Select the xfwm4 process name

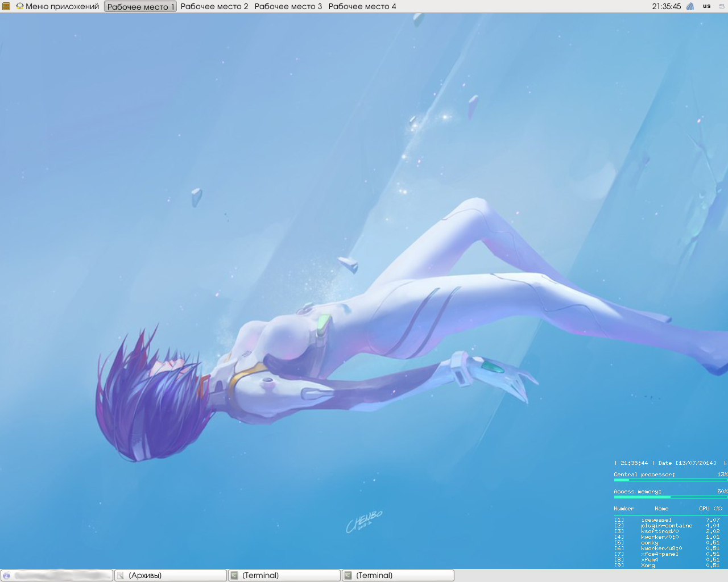click(x=650, y=560)
